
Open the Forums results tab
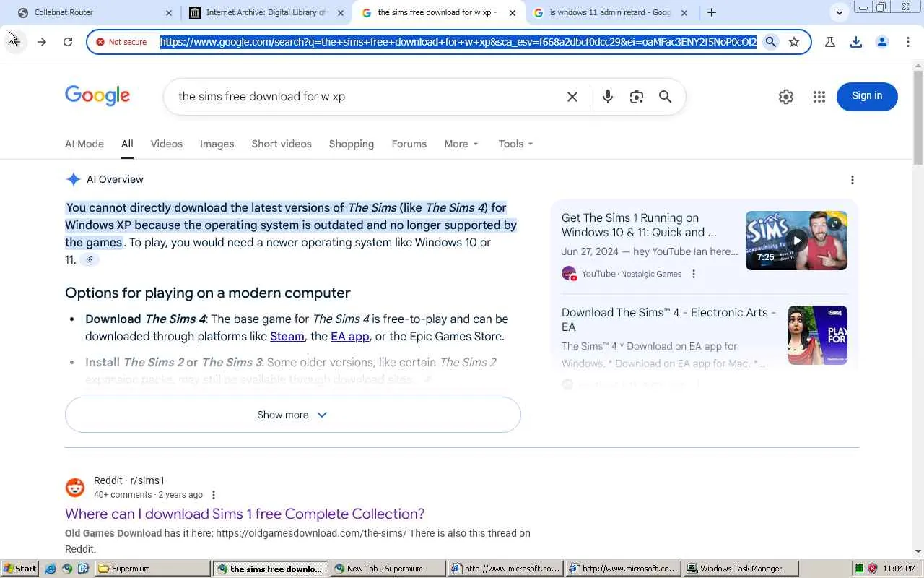(x=409, y=144)
